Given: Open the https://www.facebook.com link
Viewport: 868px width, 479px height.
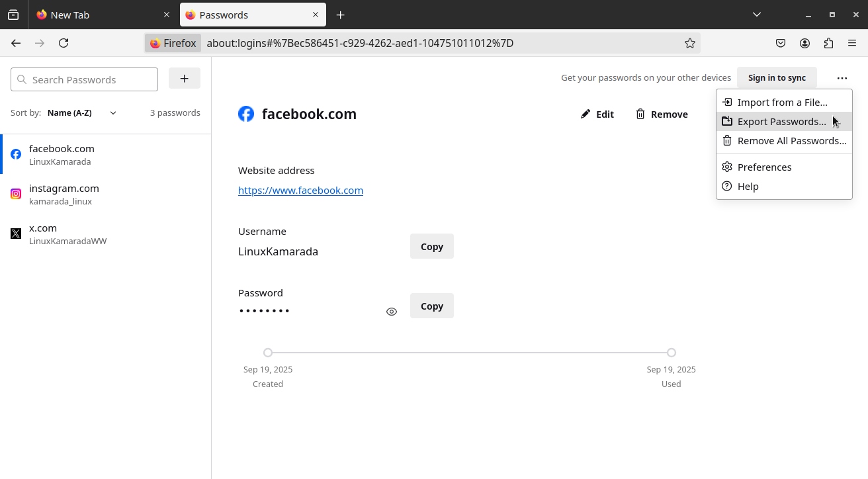Looking at the screenshot, I should pyautogui.click(x=300, y=190).
